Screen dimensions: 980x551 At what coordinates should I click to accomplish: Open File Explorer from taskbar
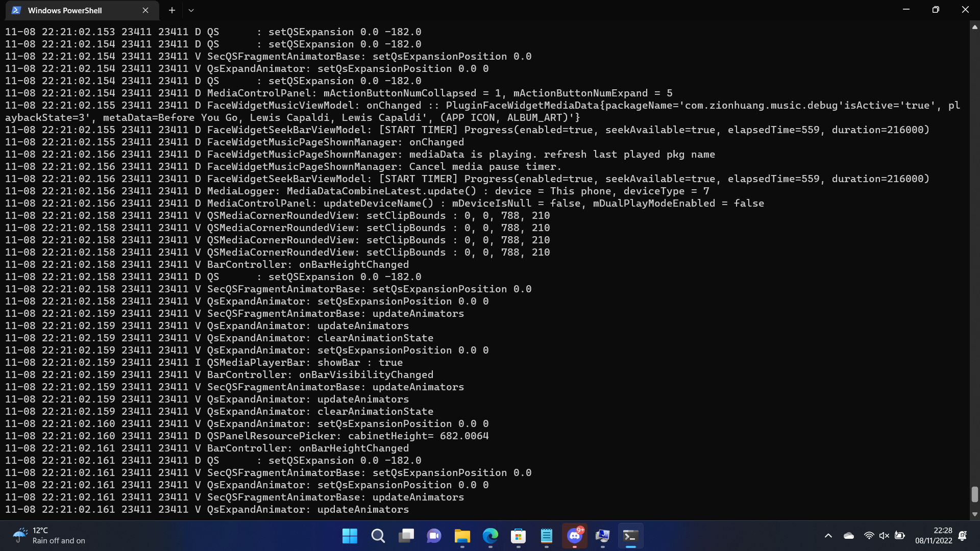[x=462, y=536]
